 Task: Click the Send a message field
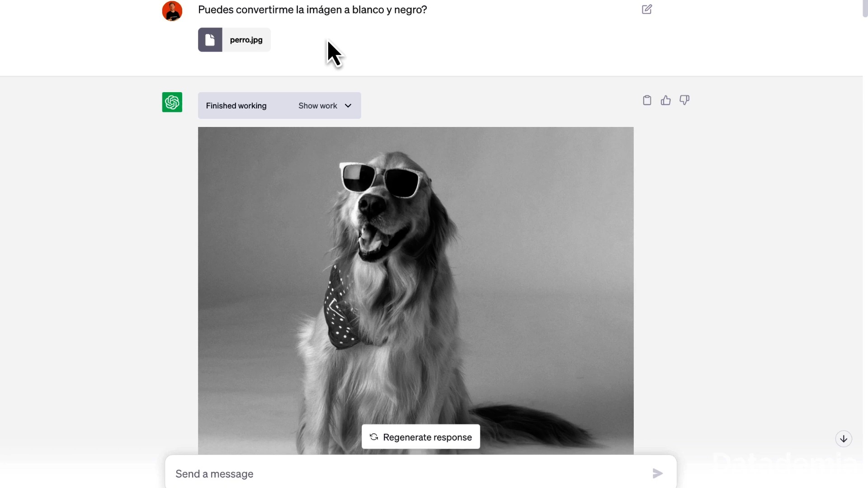407,474
